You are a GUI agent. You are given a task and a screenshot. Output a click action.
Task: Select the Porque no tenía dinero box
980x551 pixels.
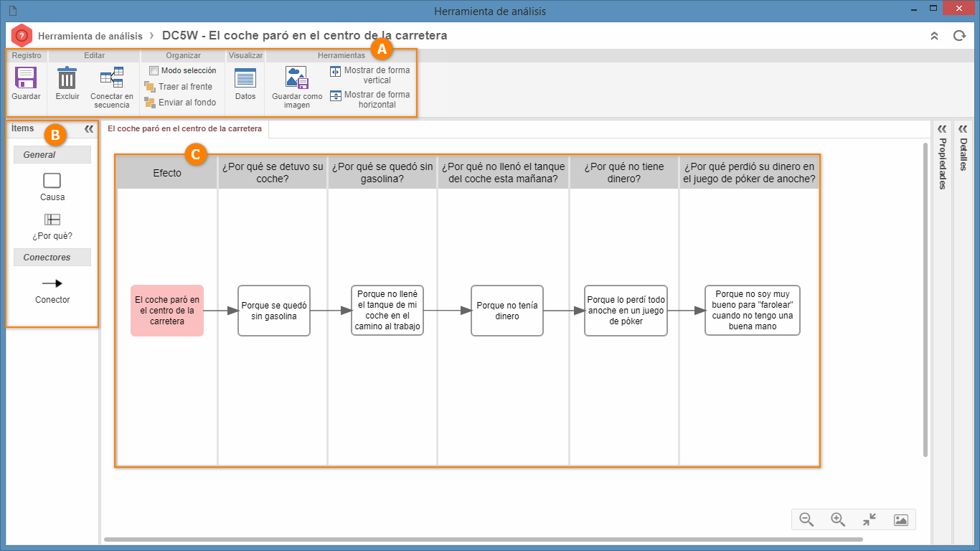[x=507, y=311]
